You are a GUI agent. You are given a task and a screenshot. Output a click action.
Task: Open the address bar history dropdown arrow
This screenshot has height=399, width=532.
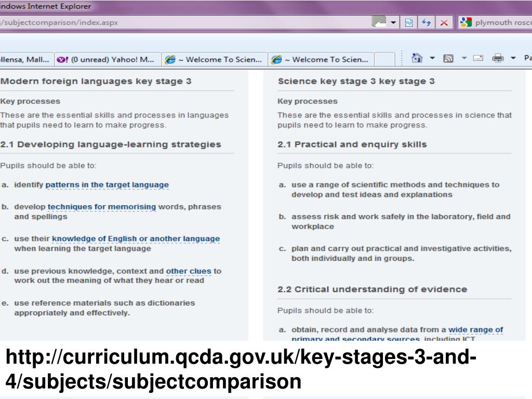(393, 23)
